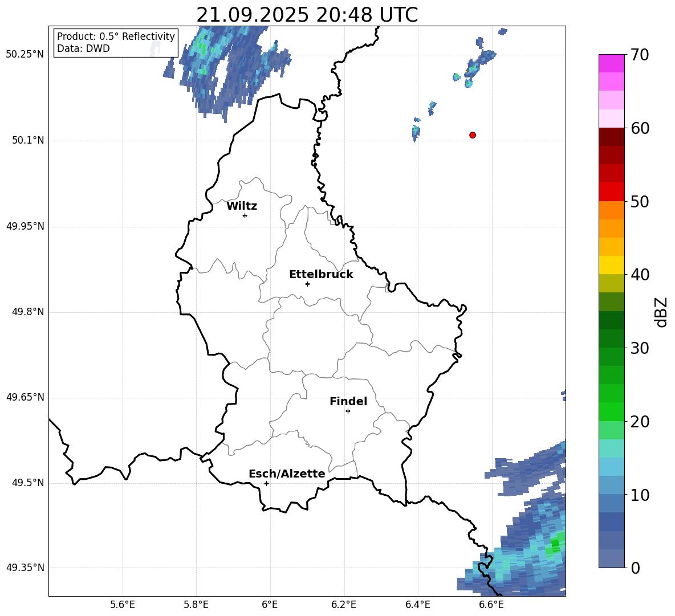Click the 50 value on colorbar

640,201
